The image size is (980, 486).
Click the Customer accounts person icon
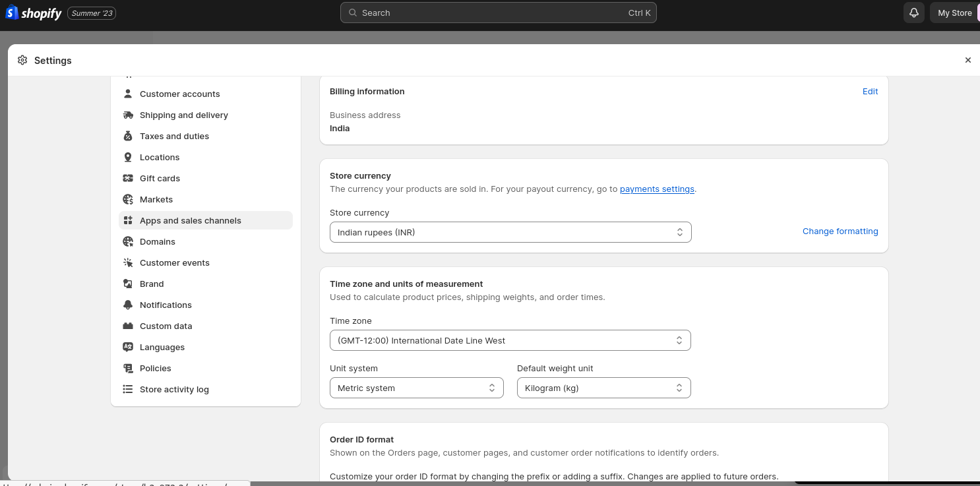128,94
